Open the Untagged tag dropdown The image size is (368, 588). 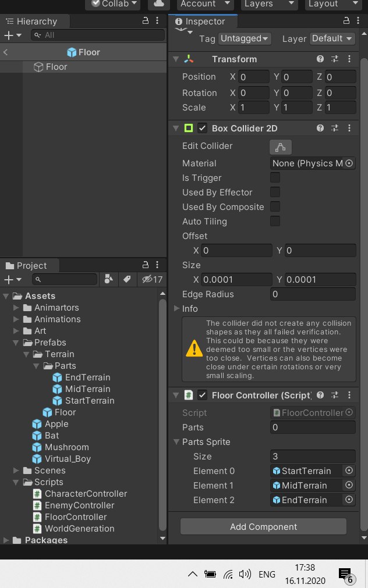pyautogui.click(x=244, y=38)
